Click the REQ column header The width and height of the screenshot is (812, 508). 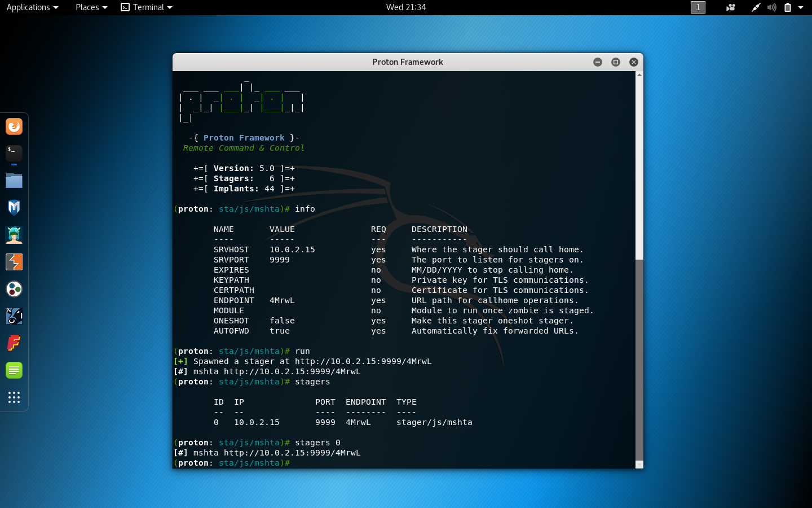click(378, 229)
